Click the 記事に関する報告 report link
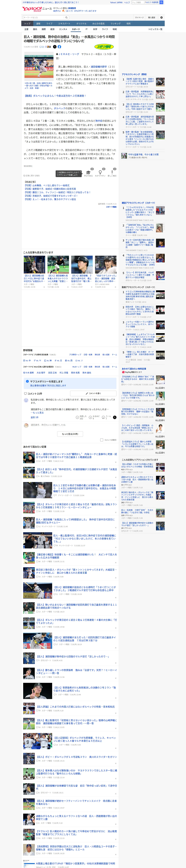The image size is (186, 868). tap(32, 176)
